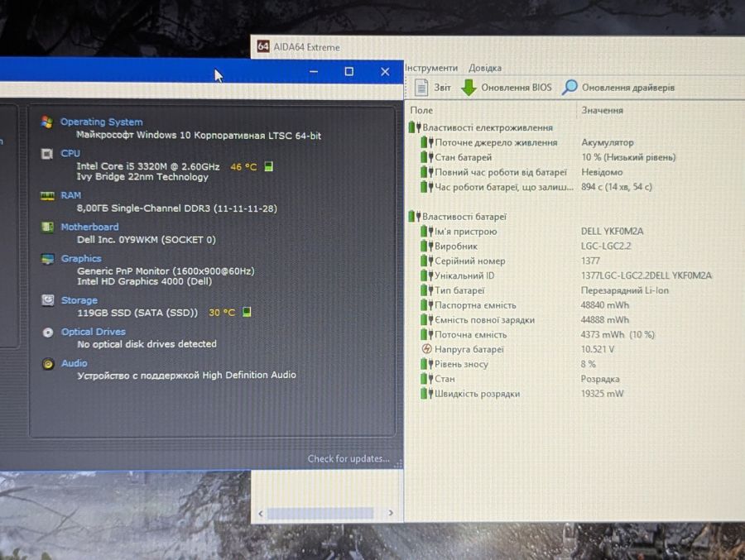Click the Graphics monitor icon
Image resolution: width=745 pixels, height=560 pixels.
[x=47, y=259]
